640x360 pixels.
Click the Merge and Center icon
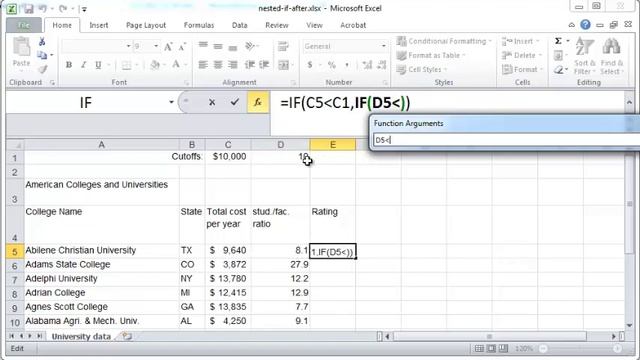(x=283, y=64)
